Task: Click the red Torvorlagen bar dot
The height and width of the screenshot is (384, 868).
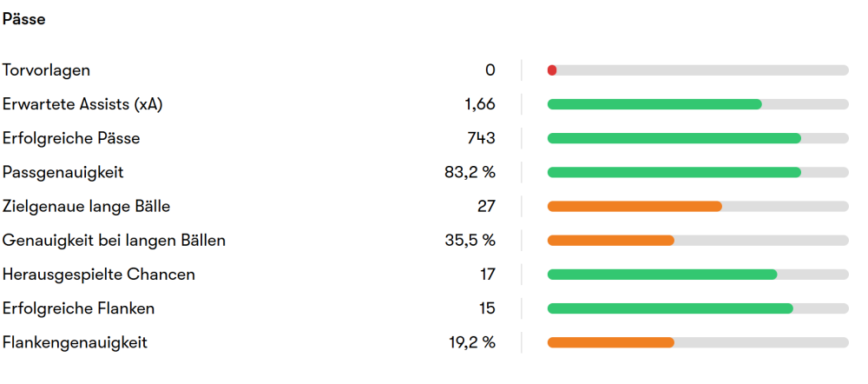Action: (x=552, y=70)
